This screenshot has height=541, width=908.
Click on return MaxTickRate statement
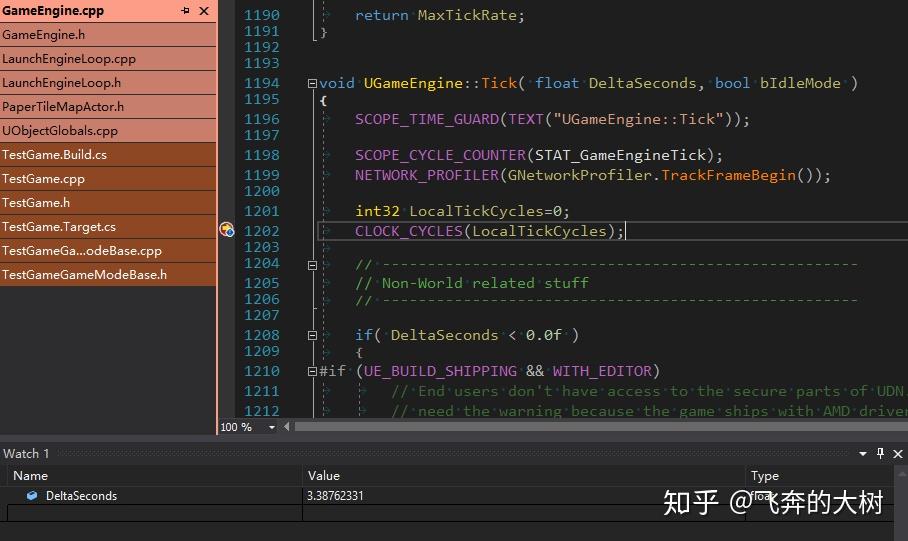[x=440, y=16]
